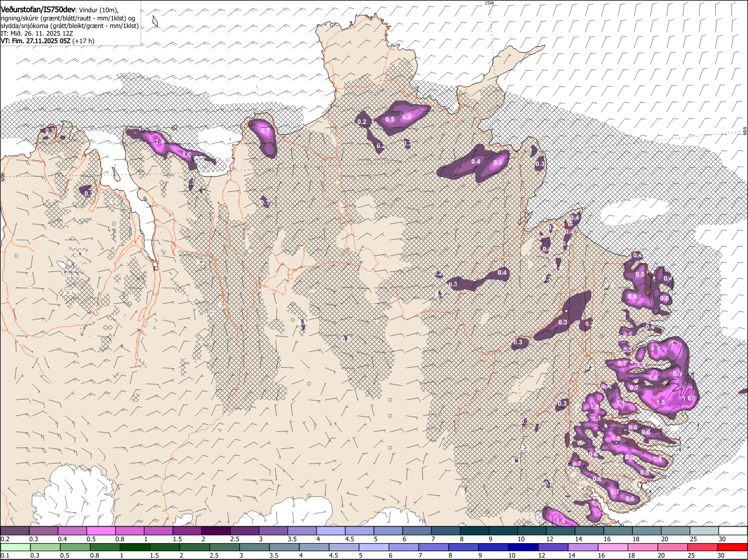
Task: Click the 25 swatch in the lower legend row
Action: point(702,547)
